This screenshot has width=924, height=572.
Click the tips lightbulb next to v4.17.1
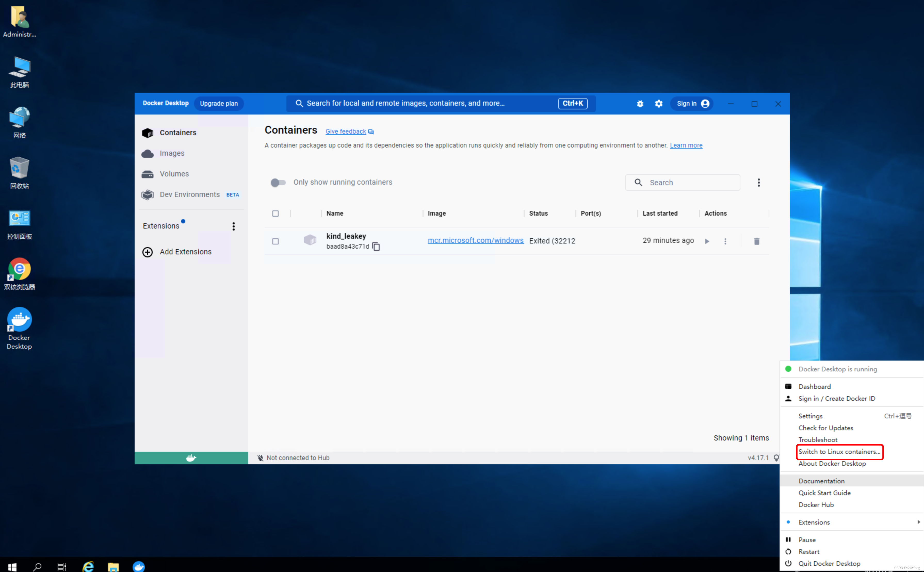(x=776, y=458)
